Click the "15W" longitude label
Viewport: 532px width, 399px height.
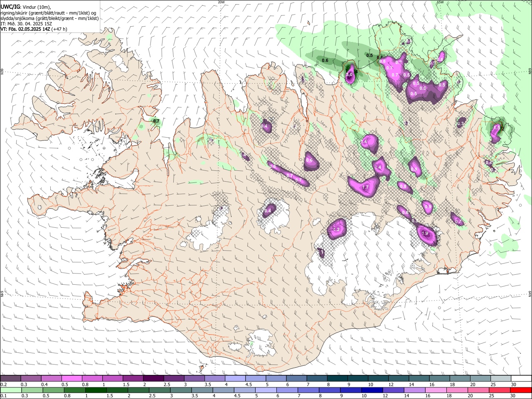point(441,2)
